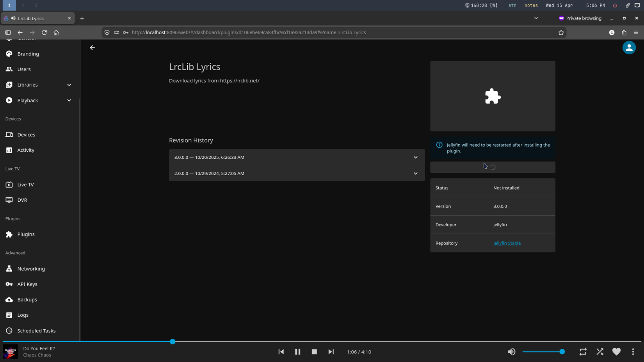Add current track to favorites
Image resolution: width=644 pixels, height=362 pixels.
(616, 351)
